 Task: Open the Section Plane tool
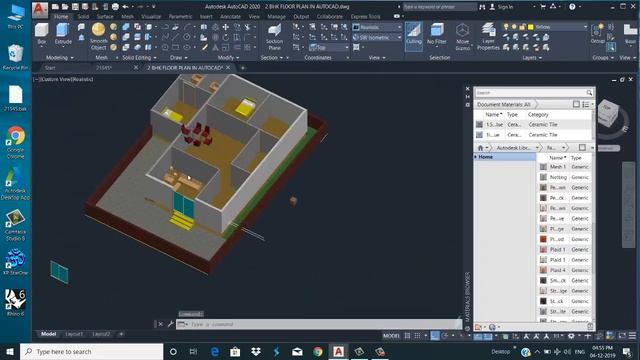274,37
